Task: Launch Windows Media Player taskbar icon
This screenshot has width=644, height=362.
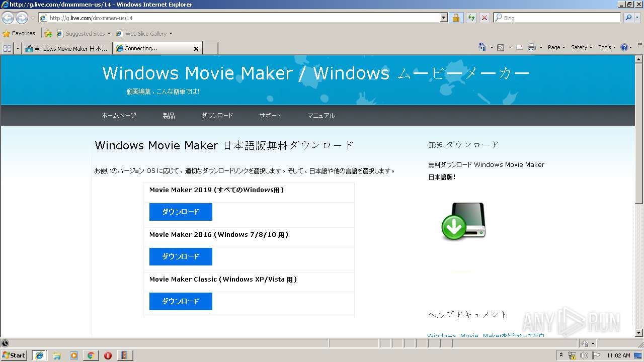Action: (74, 355)
